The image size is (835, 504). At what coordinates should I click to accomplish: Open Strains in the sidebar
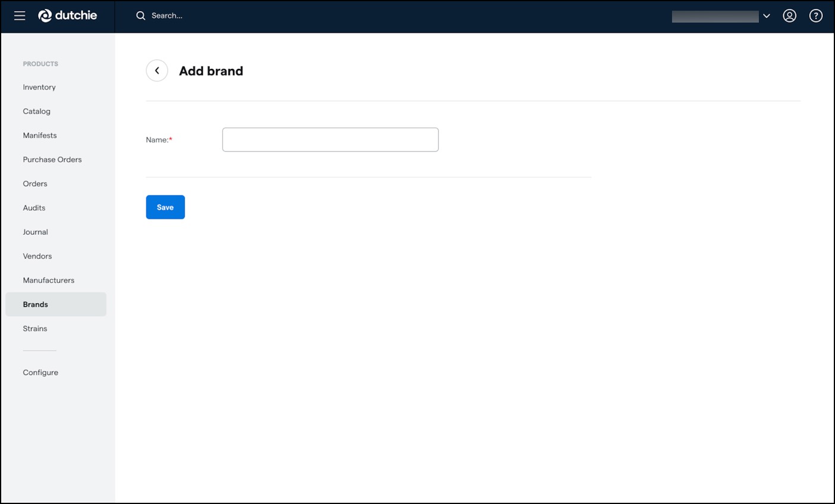point(35,329)
